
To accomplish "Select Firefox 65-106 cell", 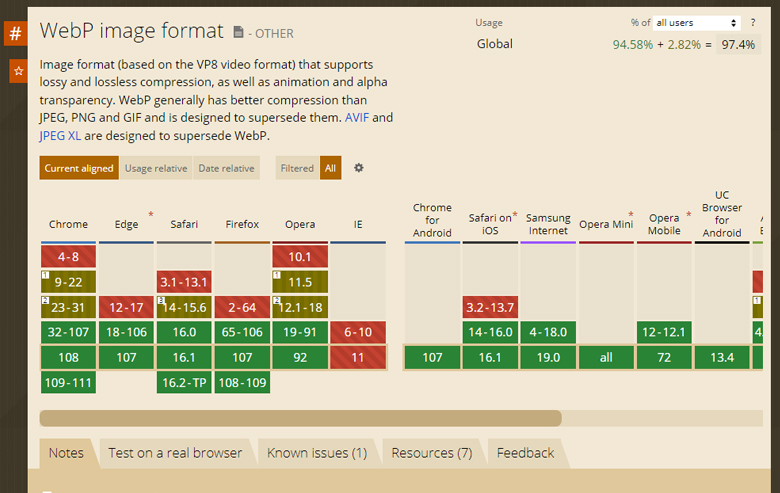I will (242, 332).
